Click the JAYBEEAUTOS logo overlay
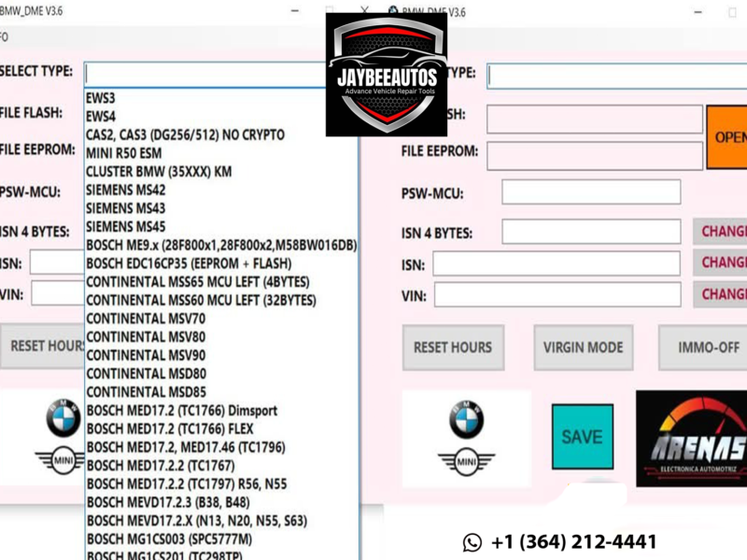This screenshot has height=560, width=747. (x=386, y=75)
